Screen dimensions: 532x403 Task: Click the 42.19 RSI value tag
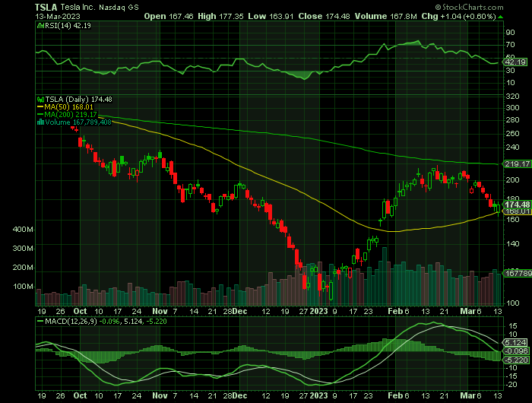pyautogui.click(x=516, y=62)
